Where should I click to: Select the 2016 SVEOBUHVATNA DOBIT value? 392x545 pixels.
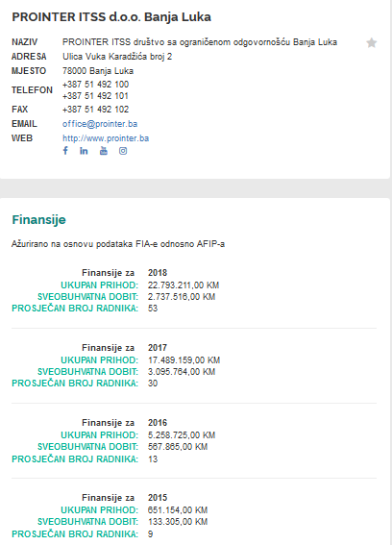[x=178, y=447]
